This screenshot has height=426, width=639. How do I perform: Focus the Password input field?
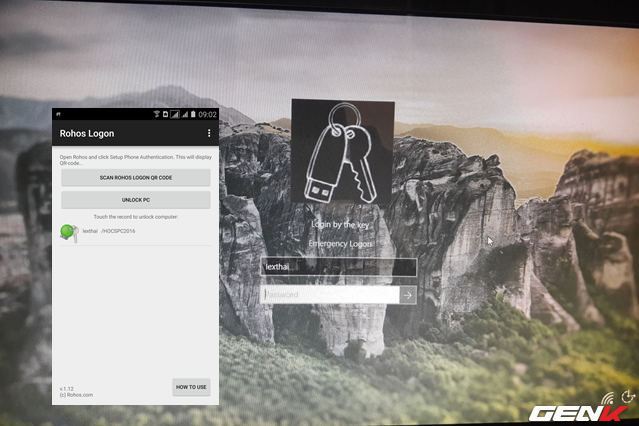pos(330,295)
